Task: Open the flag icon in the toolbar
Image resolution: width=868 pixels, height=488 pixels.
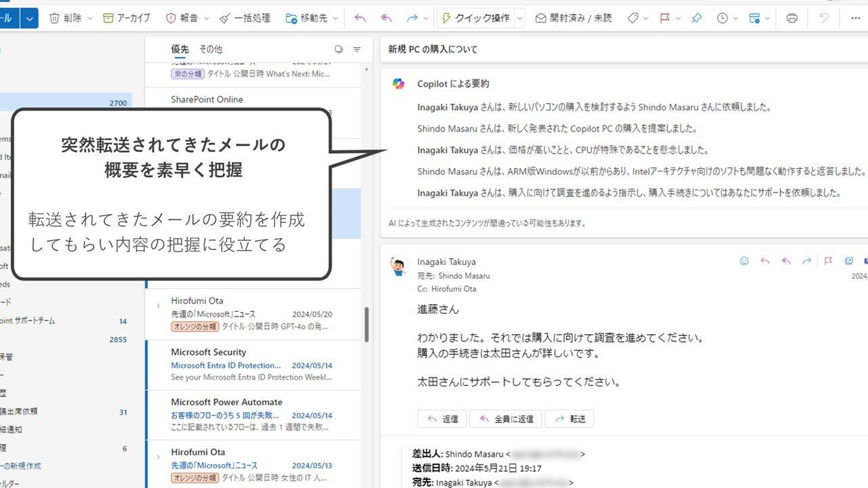Action: 665,18
